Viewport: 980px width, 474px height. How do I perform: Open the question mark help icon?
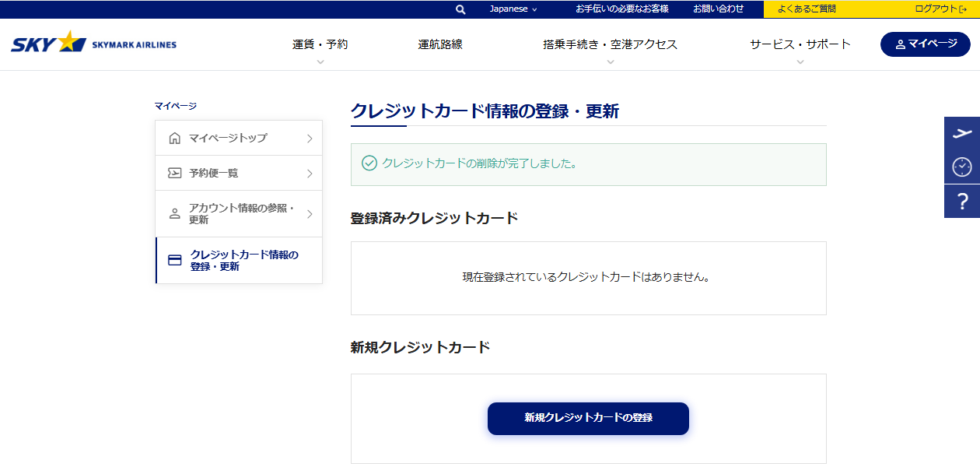[x=962, y=202]
